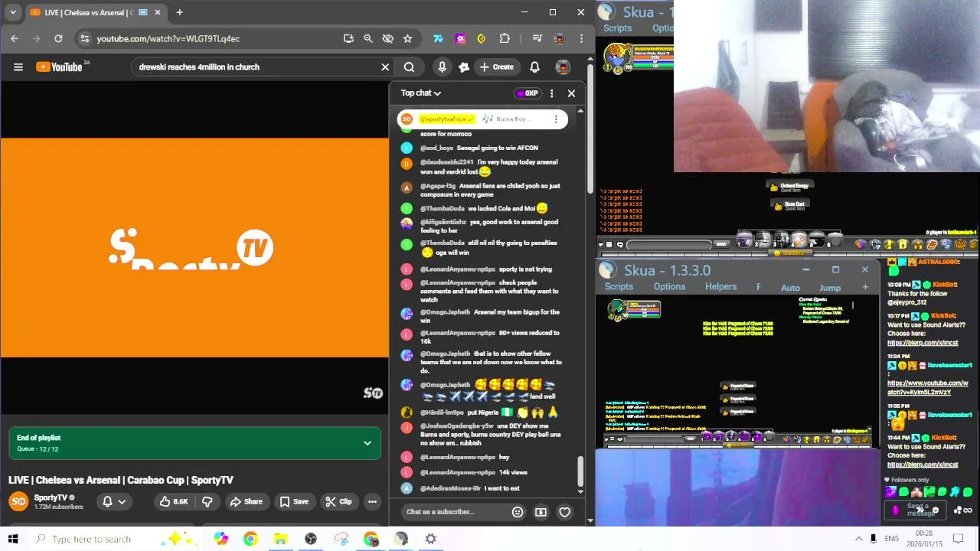Open the YouTube guide hamburger menu
This screenshot has height=551, width=980.
point(18,67)
